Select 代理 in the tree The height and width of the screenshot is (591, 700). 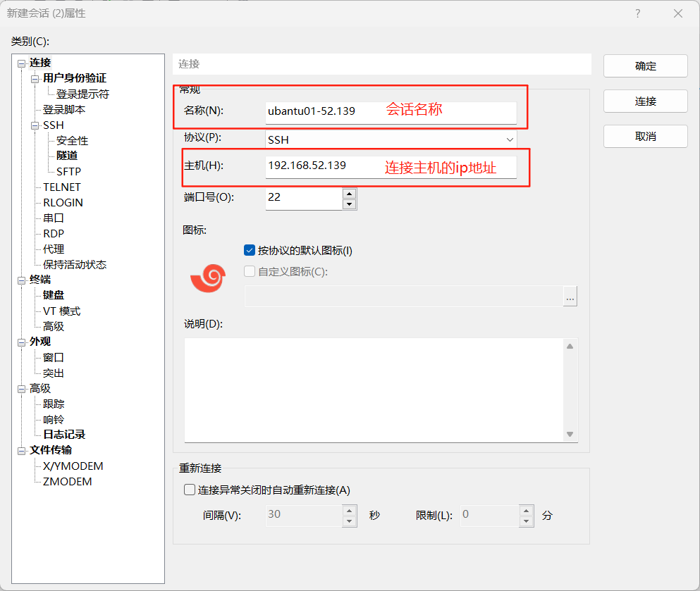[x=54, y=249]
